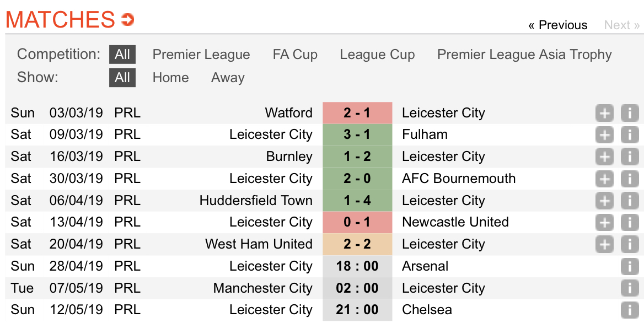
Task: Click the orange arrow icon beside MATCHES
Action: [x=127, y=19]
